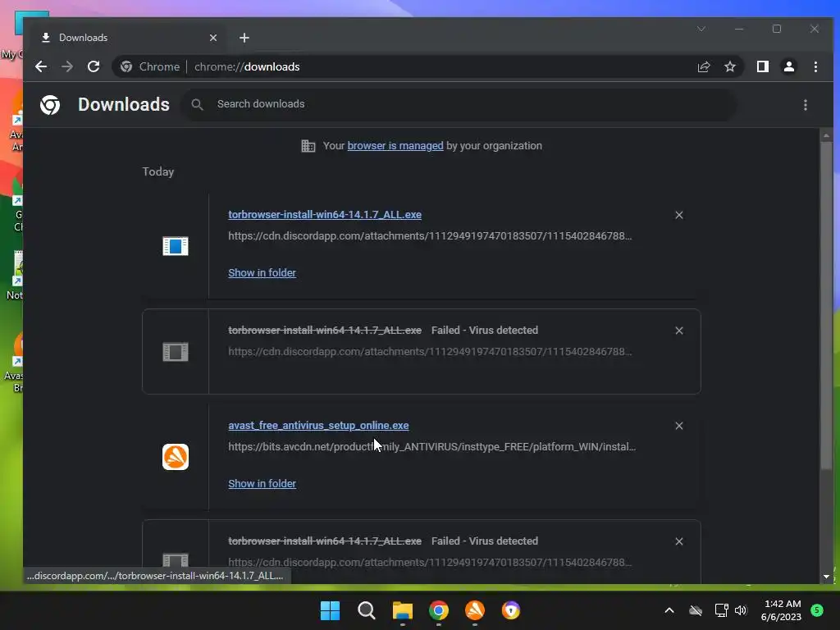Remove first torbrowser download from list

678,215
